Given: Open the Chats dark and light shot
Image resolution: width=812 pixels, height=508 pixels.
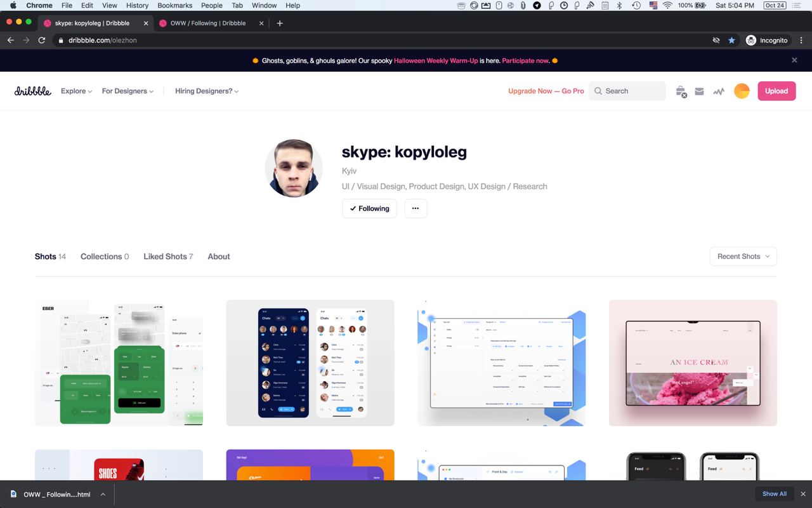Looking at the screenshot, I should [x=310, y=363].
